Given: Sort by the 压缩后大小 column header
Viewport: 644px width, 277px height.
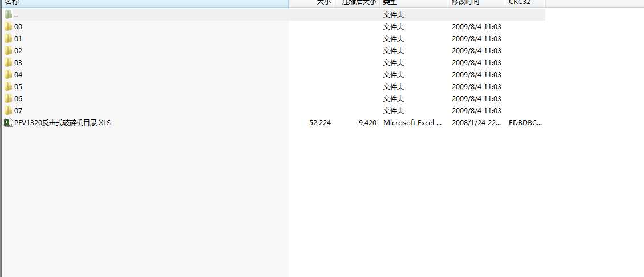Looking at the screenshot, I should [x=357, y=3].
